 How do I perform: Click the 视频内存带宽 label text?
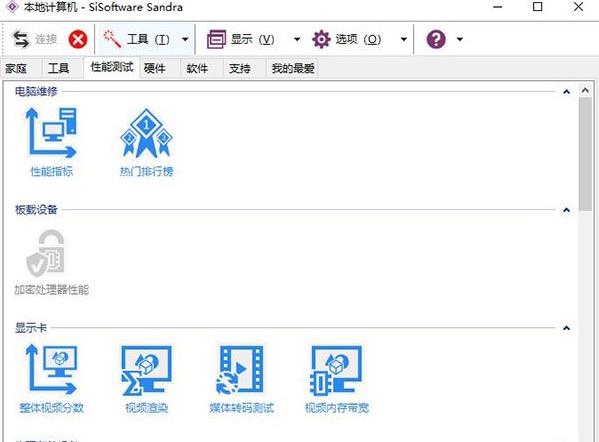(337, 408)
